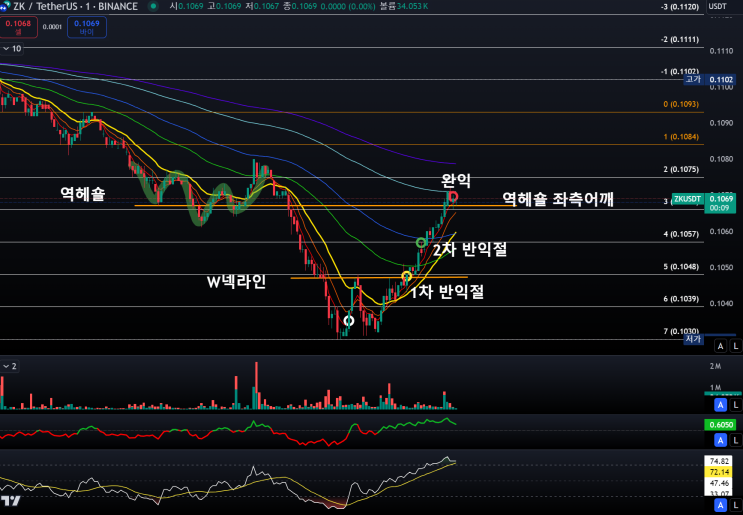Click the ZKUSDT 0.1069 current price tag

(x=704, y=199)
